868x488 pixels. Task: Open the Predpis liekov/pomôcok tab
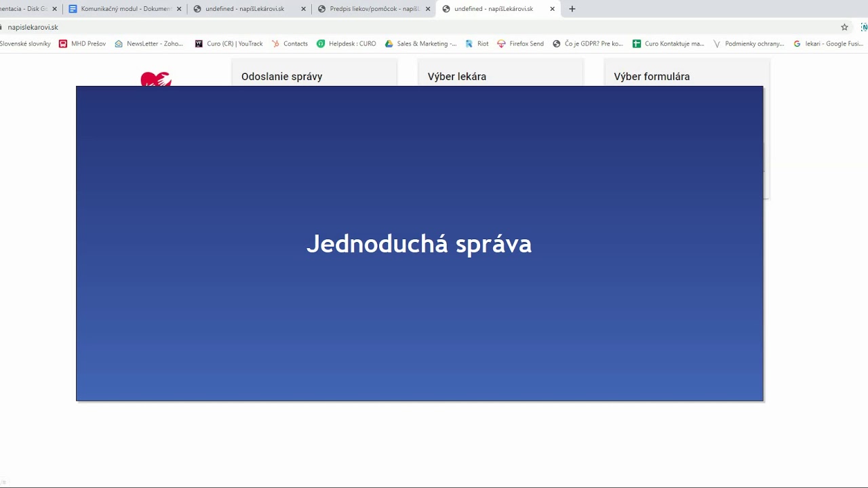(x=374, y=9)
